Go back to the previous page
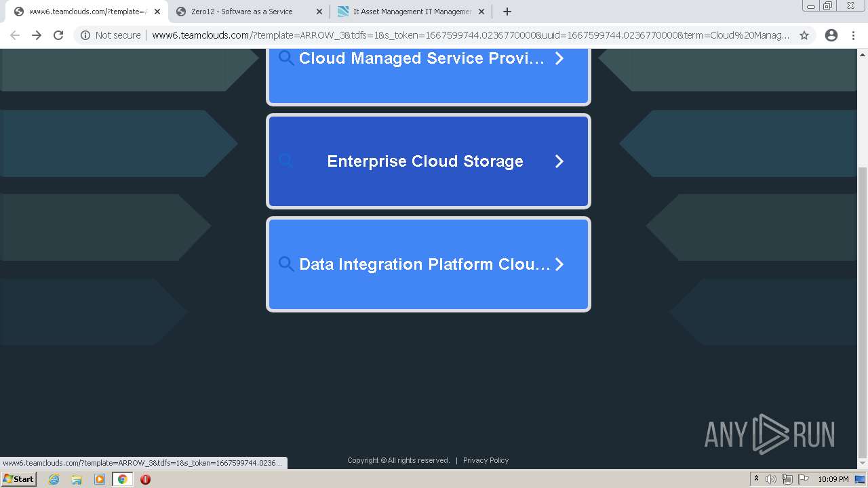Screen dimensions: 868x488 tap(15, 35)
